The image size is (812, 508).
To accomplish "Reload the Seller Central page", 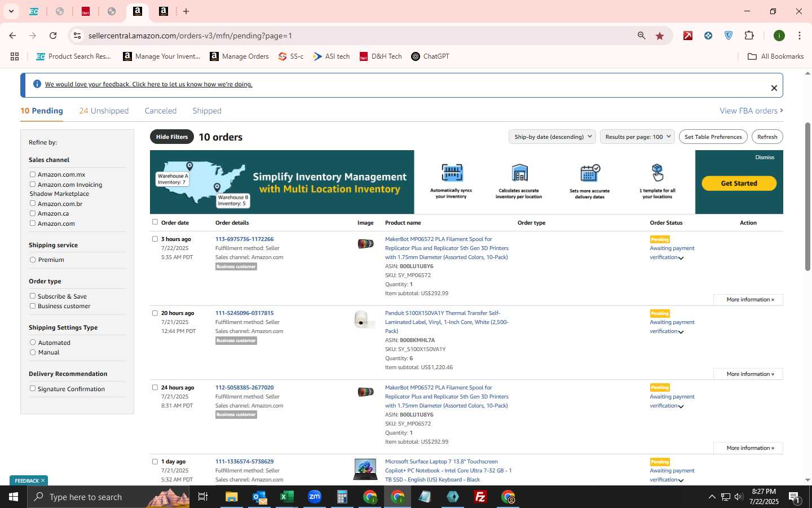I will [x=53, y=36].
